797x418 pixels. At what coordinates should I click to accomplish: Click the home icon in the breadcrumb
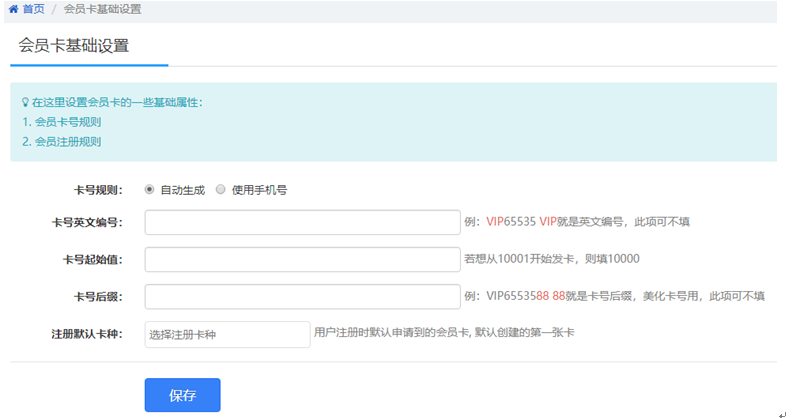click(14, 9)
